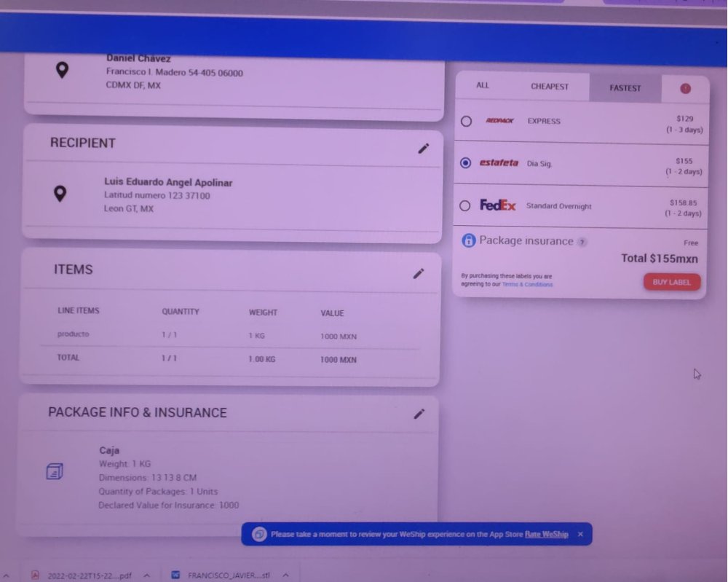Open the FRANCISCO_JAVIER stl file icon
Screen dimensions: 728x582
pos(175,575)
